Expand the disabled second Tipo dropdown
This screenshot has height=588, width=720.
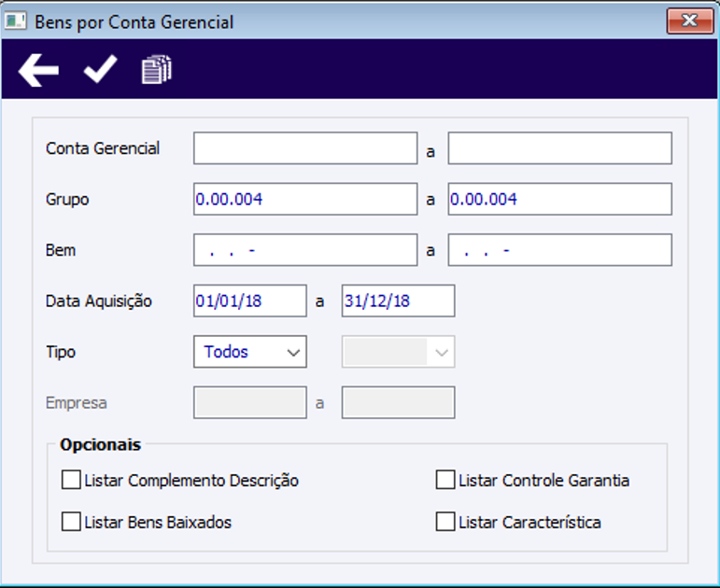pyautogui.click(x=399, y=352)
